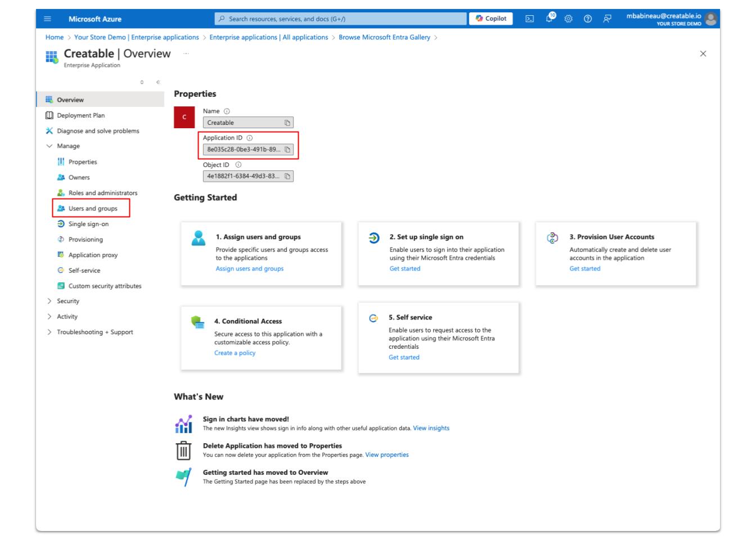Click the Delete Application trash icon

[x=184, y=451]
